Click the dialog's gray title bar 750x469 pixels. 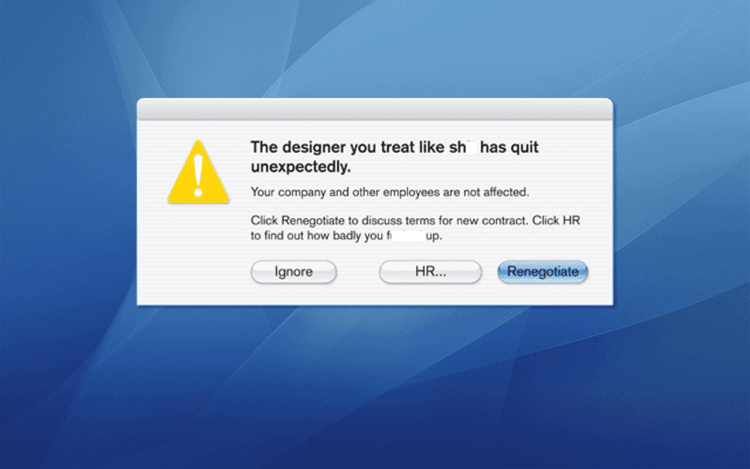point(375,109)
